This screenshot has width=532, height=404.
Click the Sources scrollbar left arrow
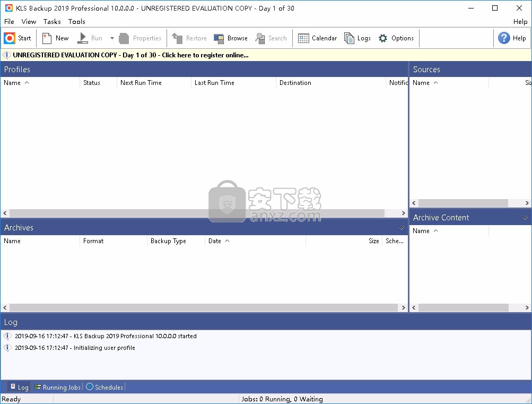pos(414,203)
